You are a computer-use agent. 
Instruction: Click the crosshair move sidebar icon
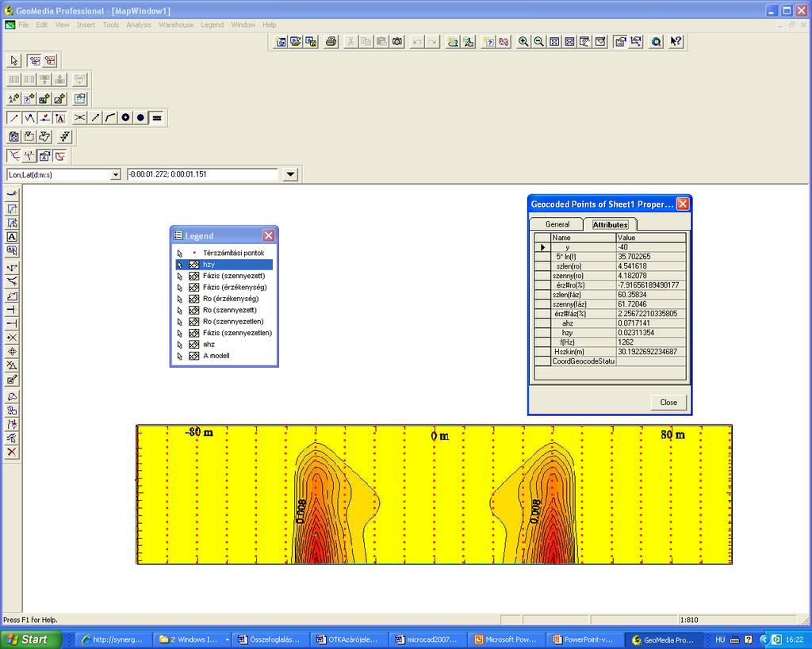click(12, 352)
